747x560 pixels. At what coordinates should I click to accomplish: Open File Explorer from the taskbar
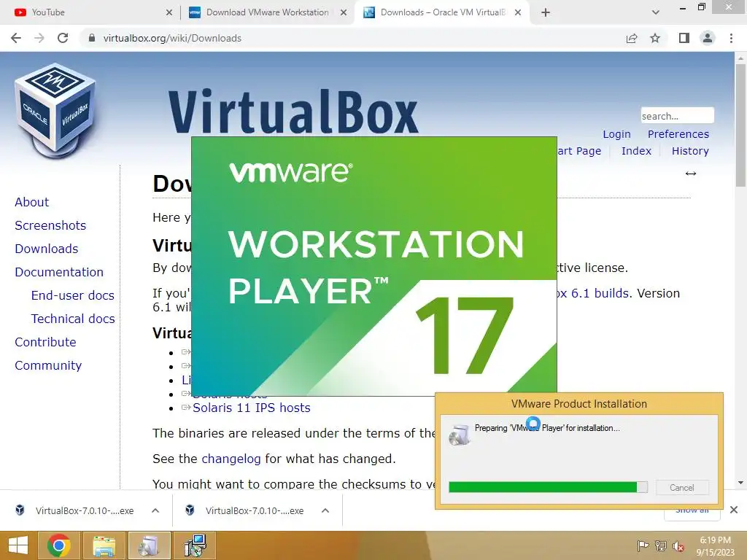pos(104,545)
